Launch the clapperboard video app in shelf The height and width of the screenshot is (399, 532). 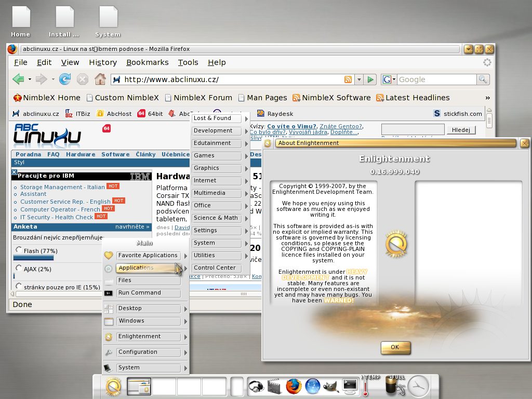pyautogui.click(x=274, y=386)
